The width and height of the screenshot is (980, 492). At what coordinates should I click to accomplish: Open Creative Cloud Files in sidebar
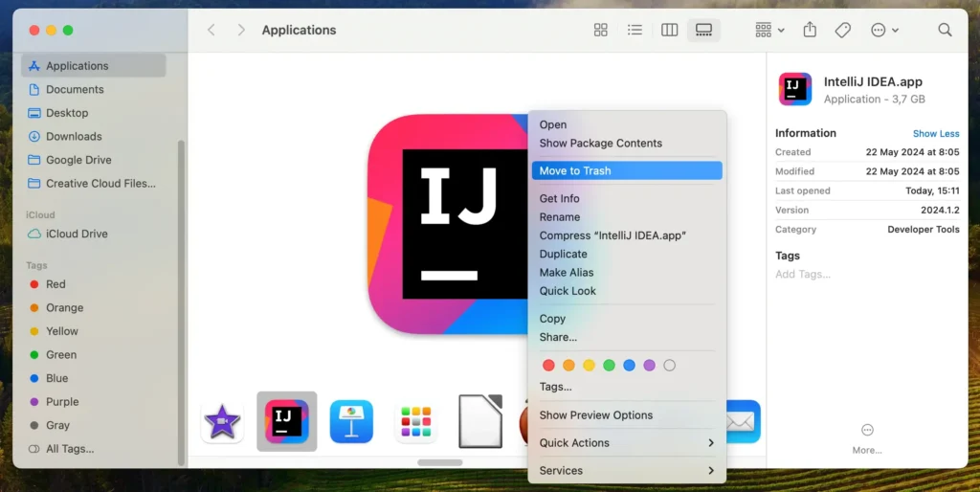click(x=94, y=184)
